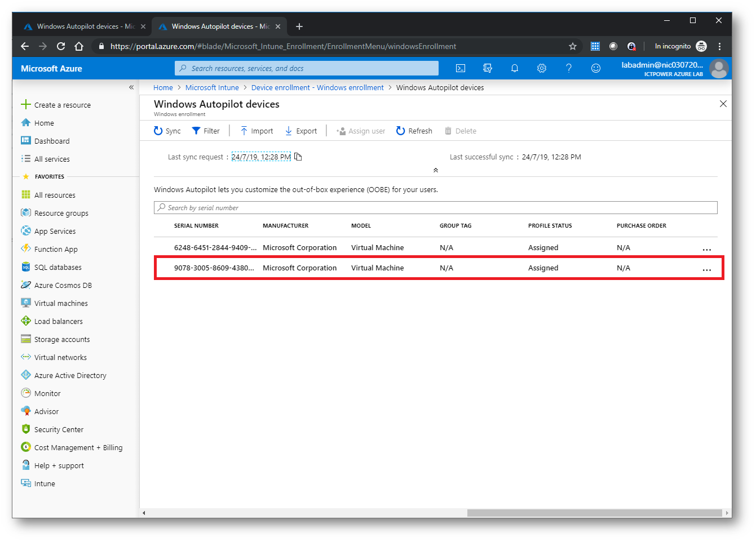Open Monitor in sidebar
Viewport: 756px width, 542px height.
pos(41,393)
